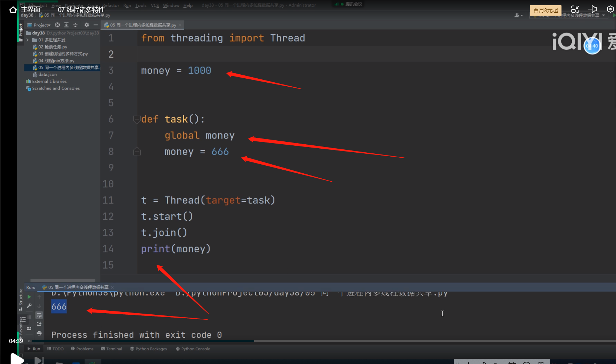The width and height of the screenshot is (616, 364).
Task: Toggle the Favorites side tool window tab
Action: (21, 329)
